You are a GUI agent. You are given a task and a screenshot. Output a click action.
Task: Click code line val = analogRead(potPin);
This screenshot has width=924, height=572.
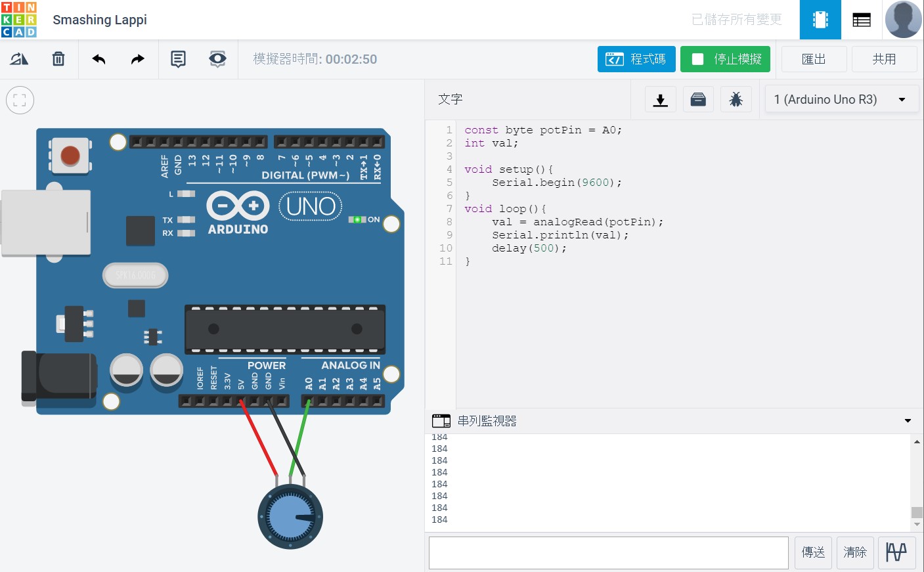578,222
